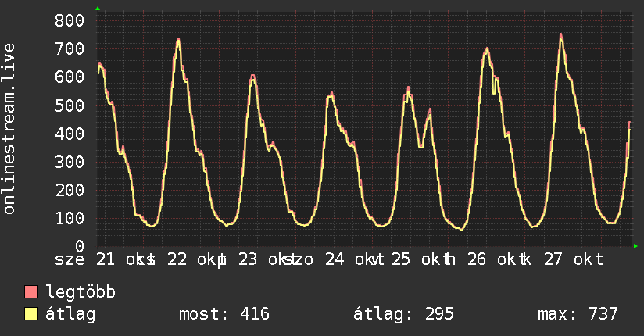The height and width of the screenshot is (336, 644).
Task: Select the 700 y-axis label
Action: [70, 48]
